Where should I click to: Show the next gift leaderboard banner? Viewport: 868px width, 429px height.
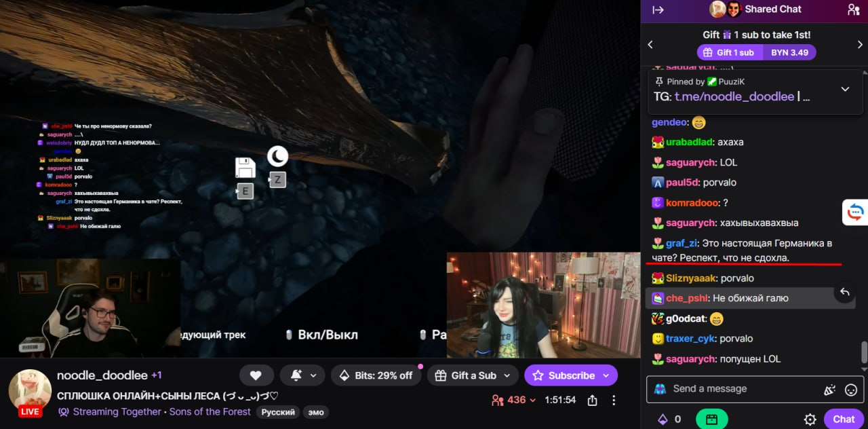(860, 44)
